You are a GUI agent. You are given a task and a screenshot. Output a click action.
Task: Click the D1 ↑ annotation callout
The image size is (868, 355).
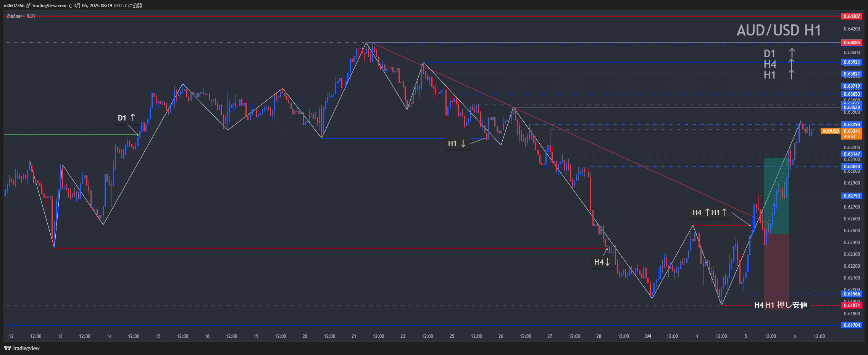coord(126,118)
